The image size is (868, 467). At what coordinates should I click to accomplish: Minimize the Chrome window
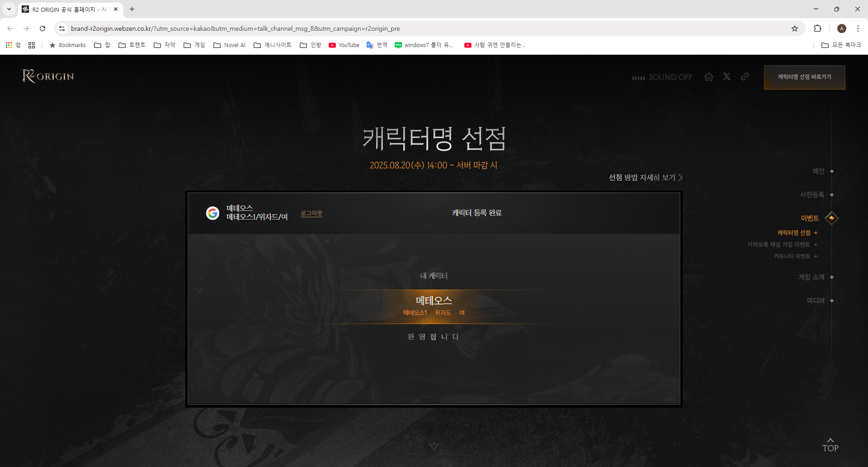pos(816,9)
